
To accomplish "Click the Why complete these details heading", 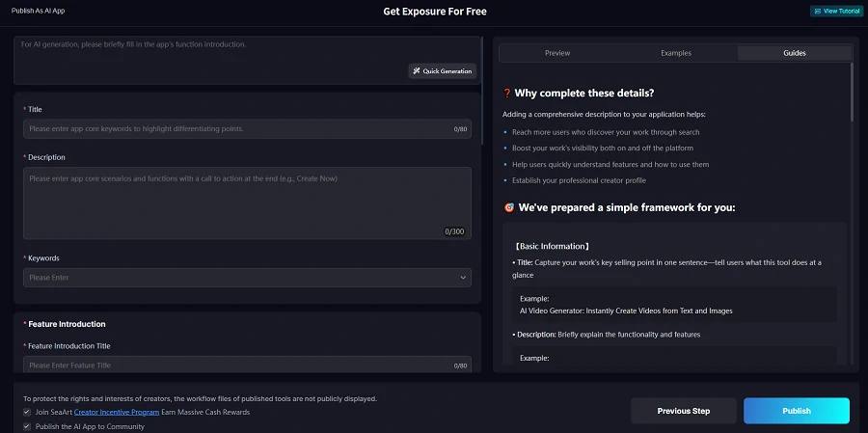I will (x=584, y=93).
